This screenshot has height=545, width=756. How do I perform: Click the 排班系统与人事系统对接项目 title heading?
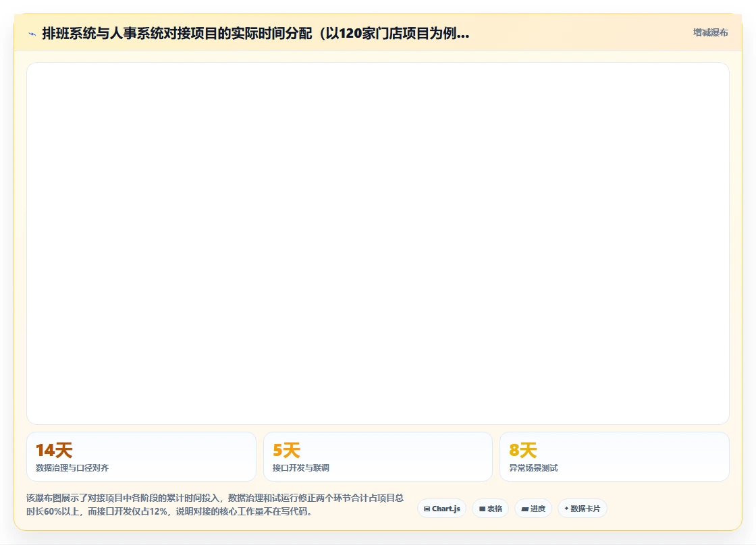point(256,33)
